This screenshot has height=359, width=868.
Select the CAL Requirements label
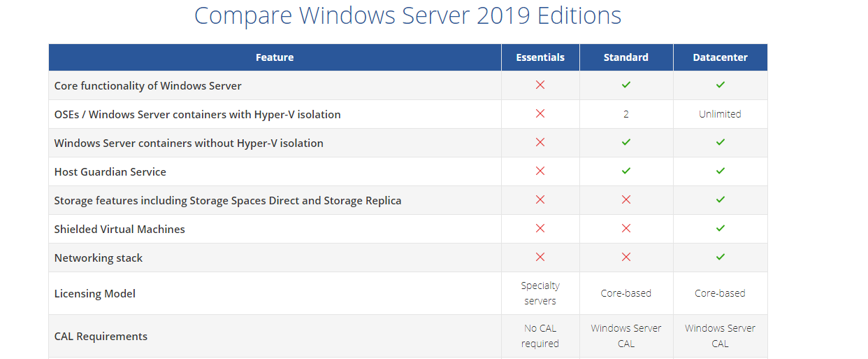[x=101, y=336]
